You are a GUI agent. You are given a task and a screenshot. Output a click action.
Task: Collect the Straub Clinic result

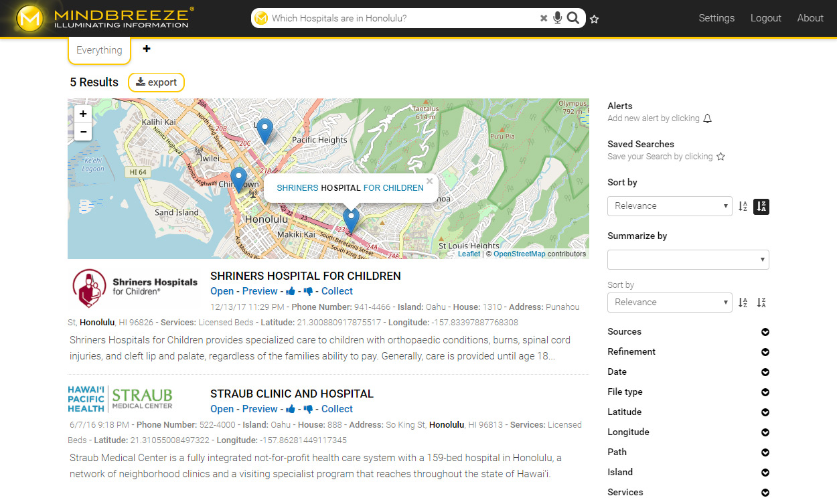tap(337, 409)
